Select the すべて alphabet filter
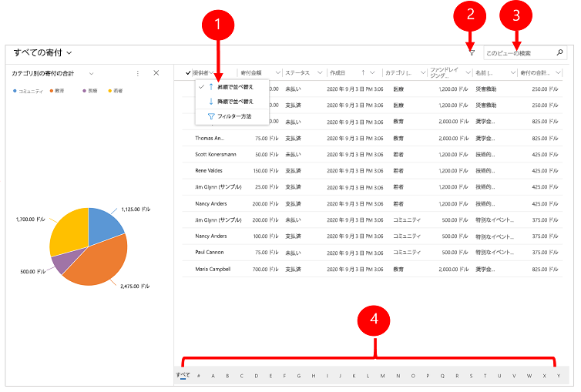The width and height of the screenshot is (581, 392). [183, 375]
